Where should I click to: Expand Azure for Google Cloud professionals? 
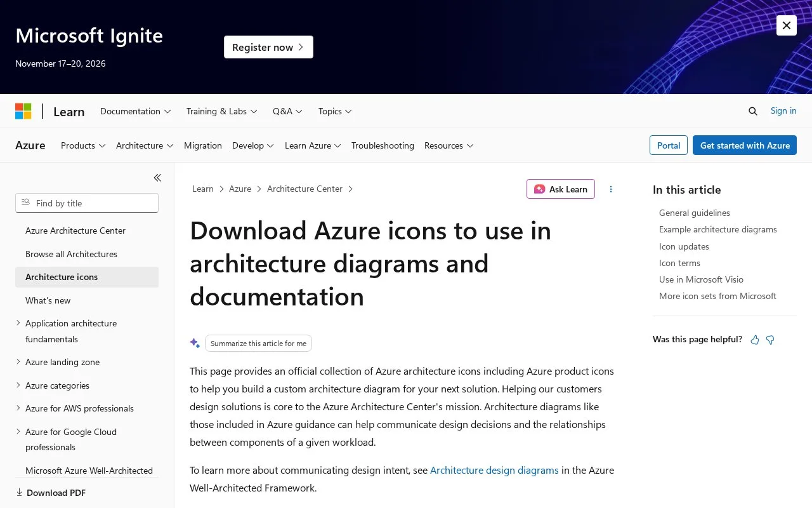click(18, 432)
